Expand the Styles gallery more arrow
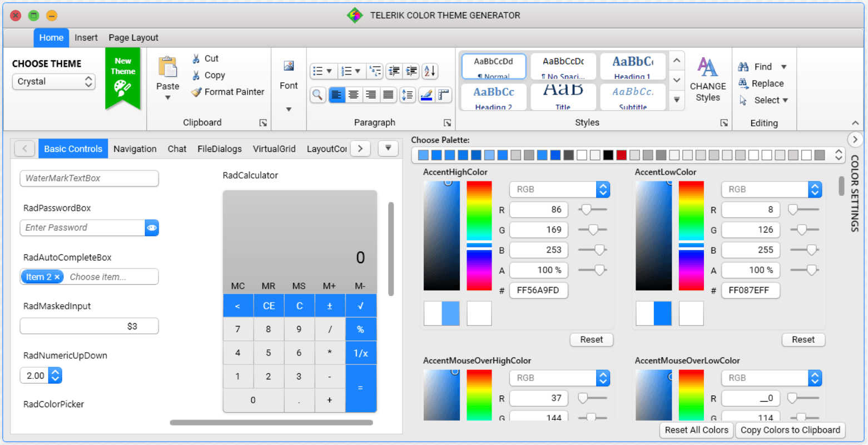Screen dimensions: 868x445 pyautogui.click(x=677, y=100)
